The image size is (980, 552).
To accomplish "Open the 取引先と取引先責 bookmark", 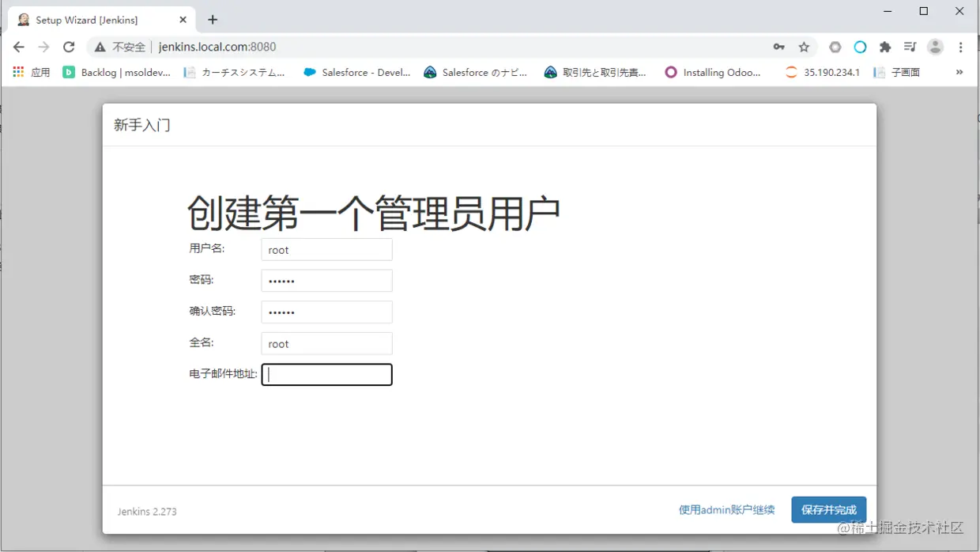I will (595, 72).
